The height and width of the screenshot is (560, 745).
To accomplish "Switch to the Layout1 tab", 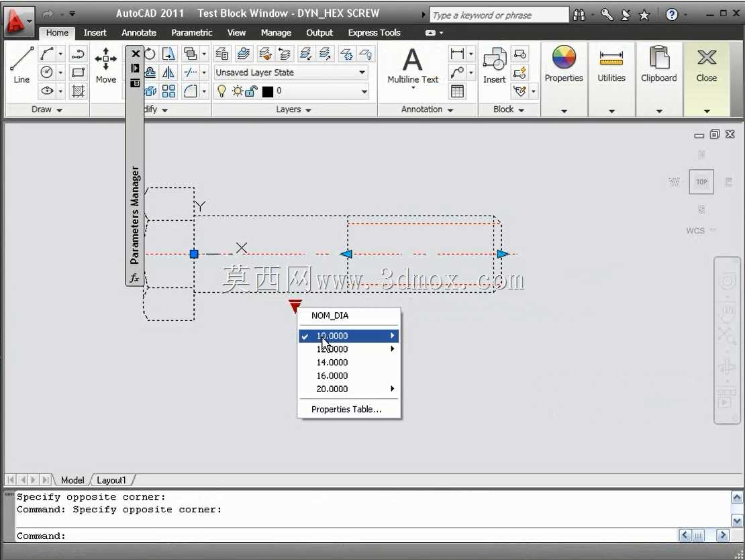I will 111,480.
